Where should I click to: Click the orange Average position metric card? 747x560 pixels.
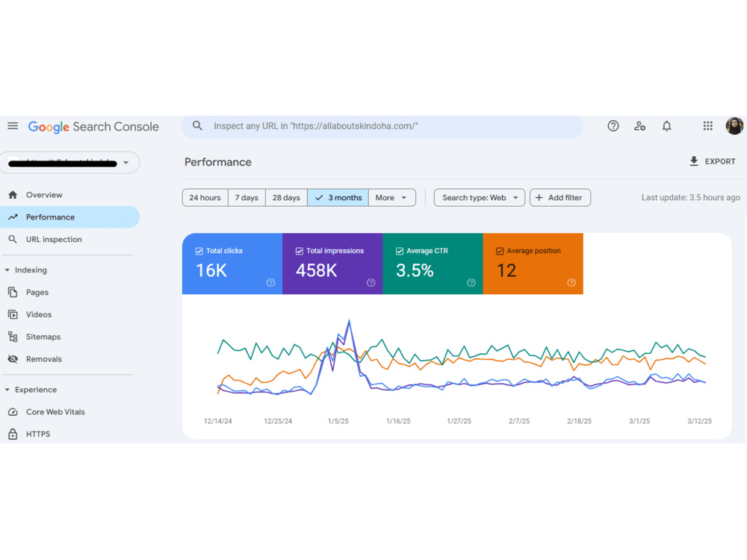pyautogui.click(x=533, y=264)
